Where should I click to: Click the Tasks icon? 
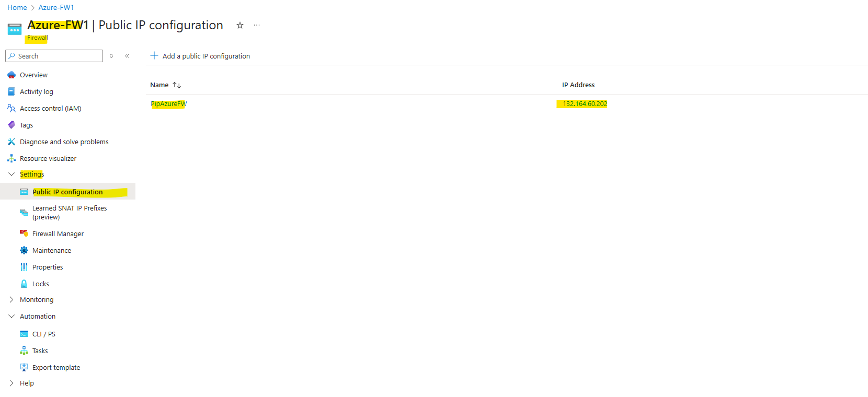24,351
